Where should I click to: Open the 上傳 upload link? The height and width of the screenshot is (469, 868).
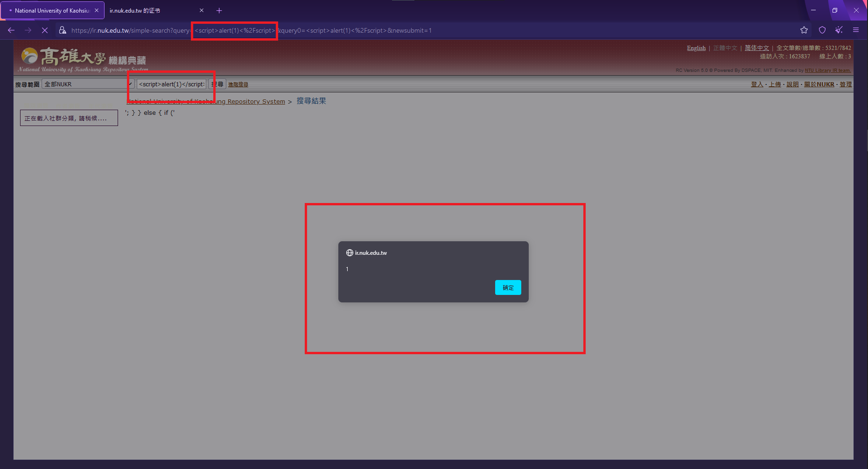[x=775, y=84]
